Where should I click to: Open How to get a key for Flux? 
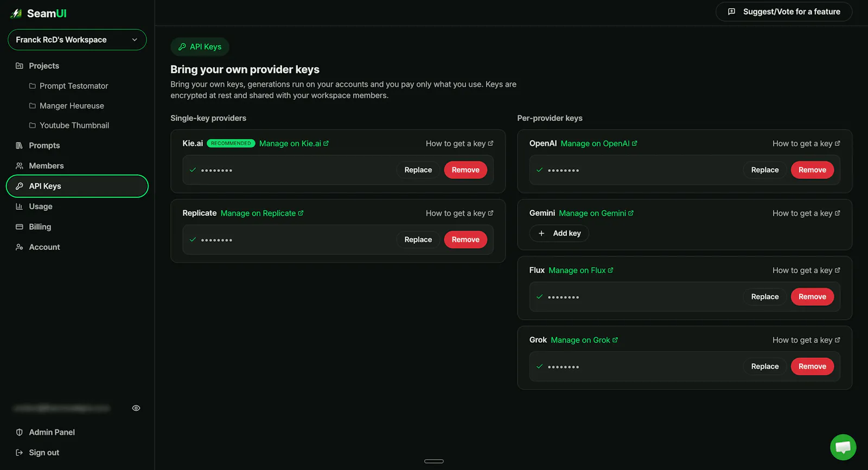(807, 270)
